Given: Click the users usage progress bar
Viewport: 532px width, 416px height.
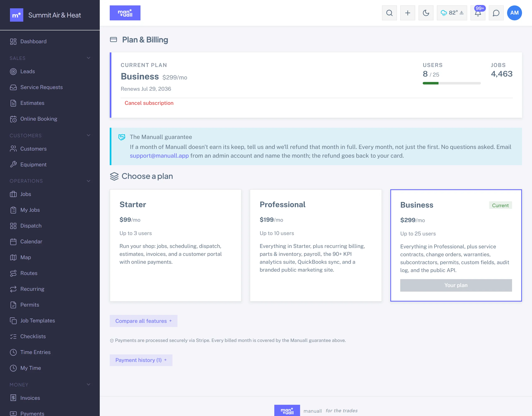Looking at the screenshot, I should tap(452, 83).
